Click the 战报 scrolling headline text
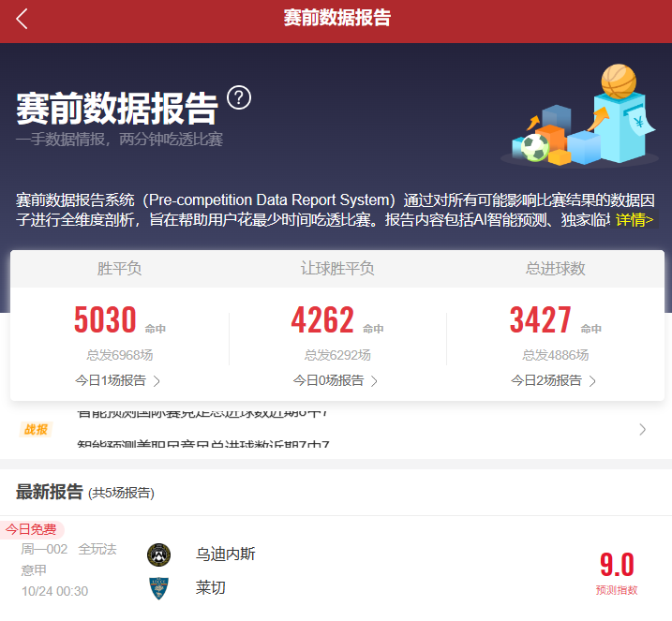The image size is (672, 621). (203, 430)
